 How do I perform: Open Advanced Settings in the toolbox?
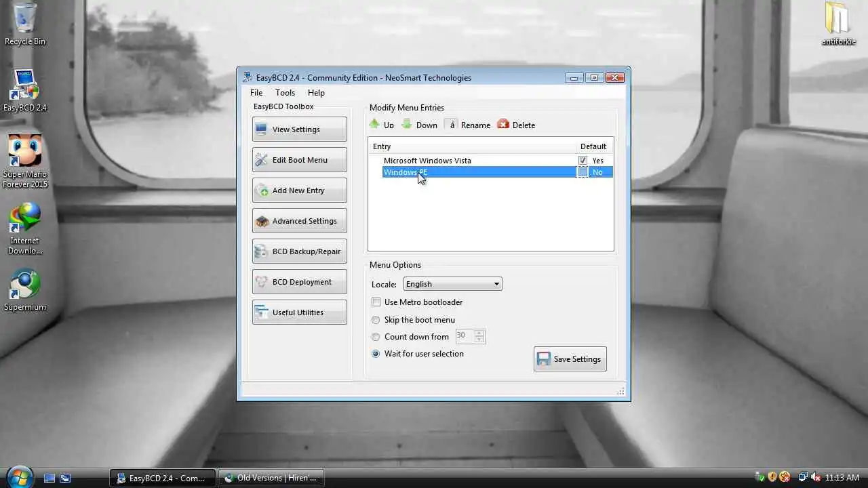(299, 221)
